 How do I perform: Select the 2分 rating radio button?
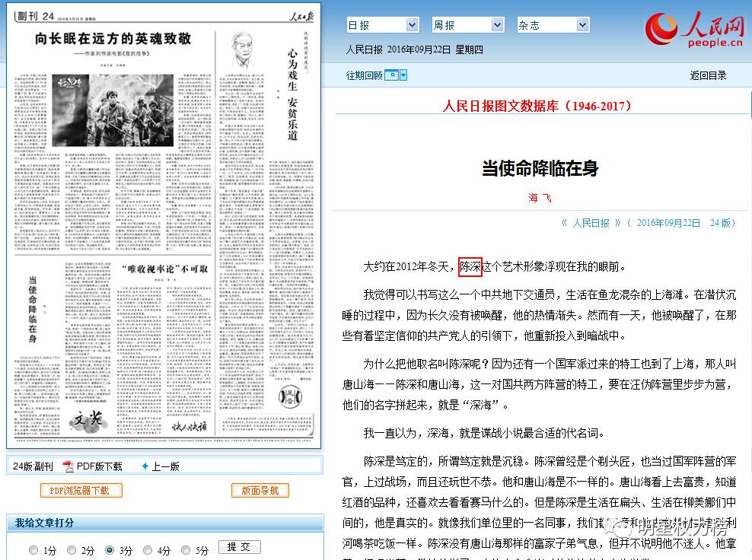[x=72, y=550]
